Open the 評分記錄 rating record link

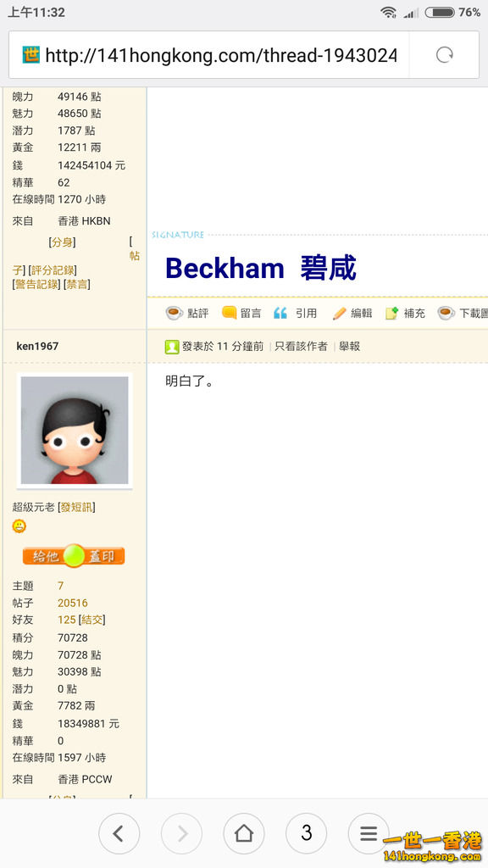pos(53,270)
